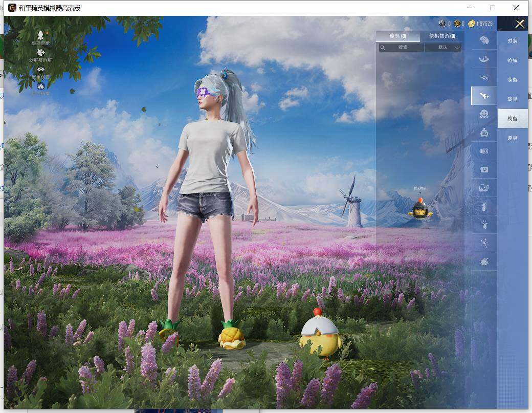Open the roast chicken category icon
Screen dimensions: 532x413
(x=484, y=262)
